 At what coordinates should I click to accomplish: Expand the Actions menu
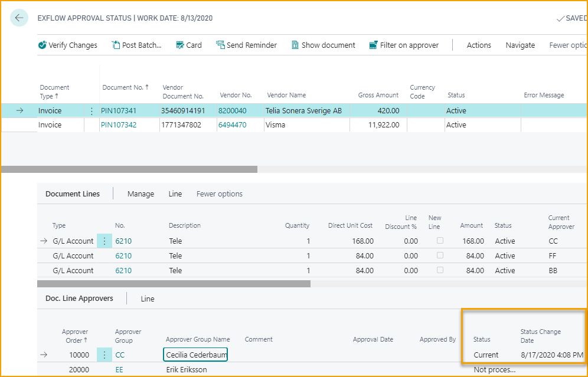[478, 45]
